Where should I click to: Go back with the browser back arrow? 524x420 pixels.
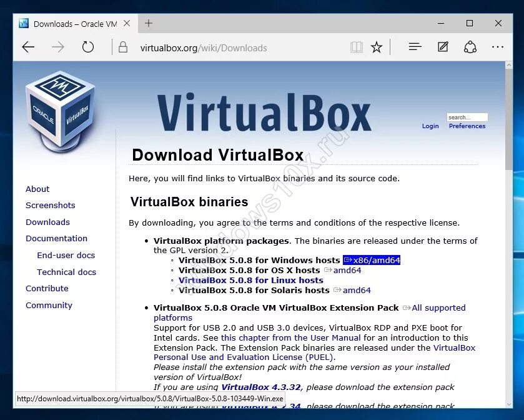point(28,47)
